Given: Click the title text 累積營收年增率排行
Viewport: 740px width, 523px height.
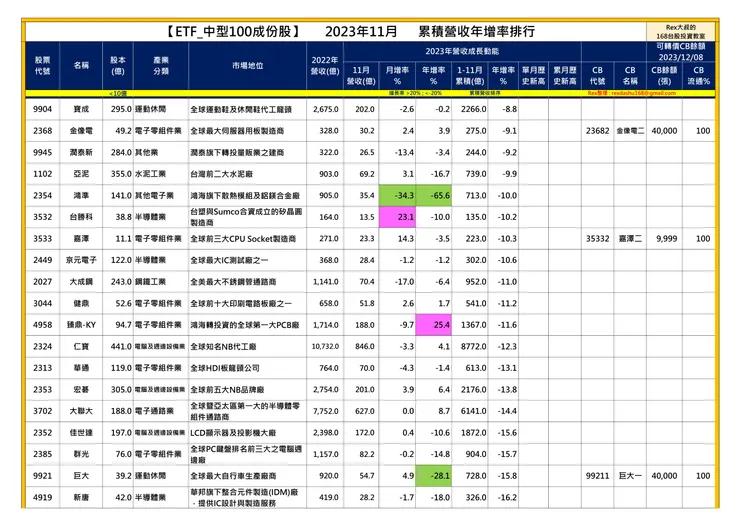Looking at the screenshot, I should pyautogui.click(x=476, y=32).
